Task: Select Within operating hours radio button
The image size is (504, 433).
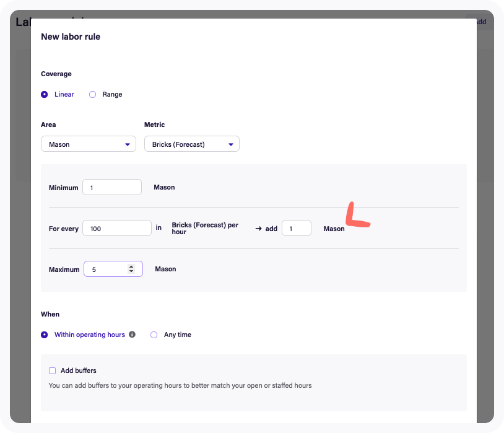Action: [x=45, y=335]
